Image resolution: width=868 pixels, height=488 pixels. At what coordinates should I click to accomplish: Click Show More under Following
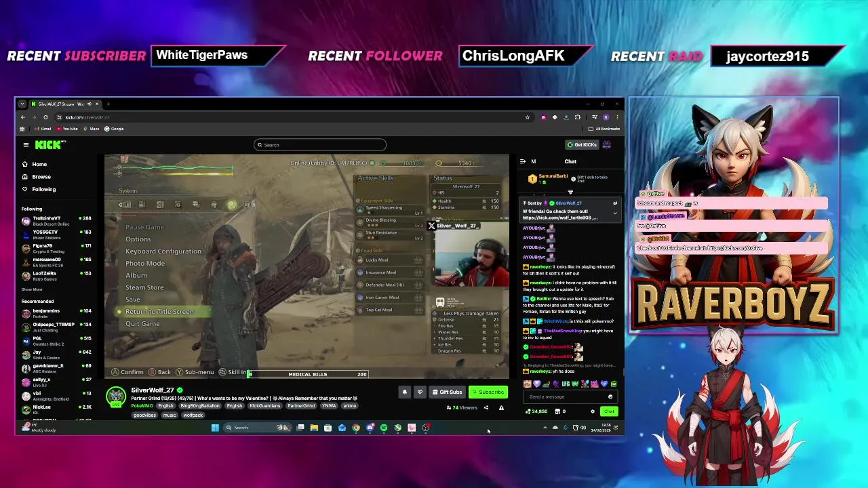point(31,289)
